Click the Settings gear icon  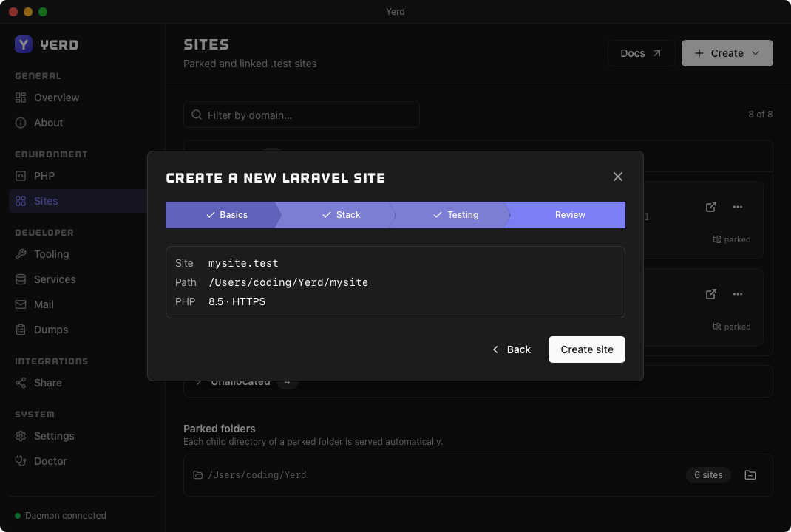(21, 436)
